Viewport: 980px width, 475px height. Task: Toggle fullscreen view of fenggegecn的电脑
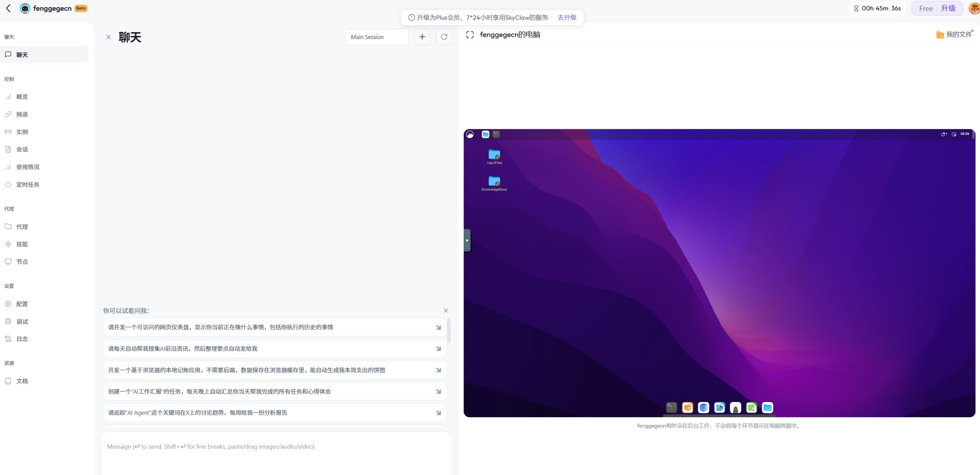pyautogui.click(x=470, y=34)
